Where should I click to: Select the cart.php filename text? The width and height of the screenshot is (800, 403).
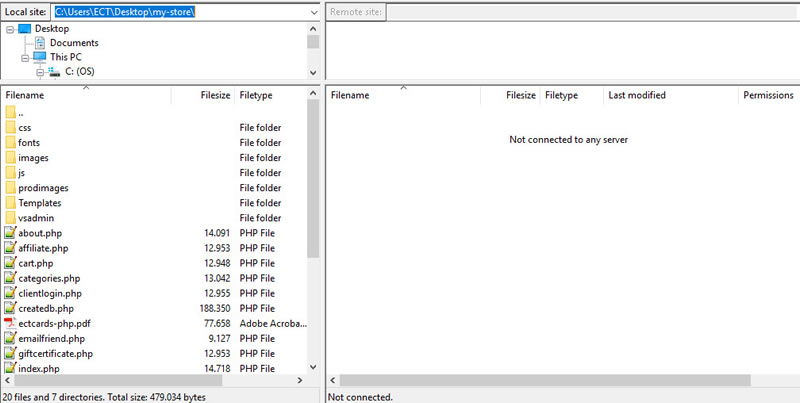(36, 263)
